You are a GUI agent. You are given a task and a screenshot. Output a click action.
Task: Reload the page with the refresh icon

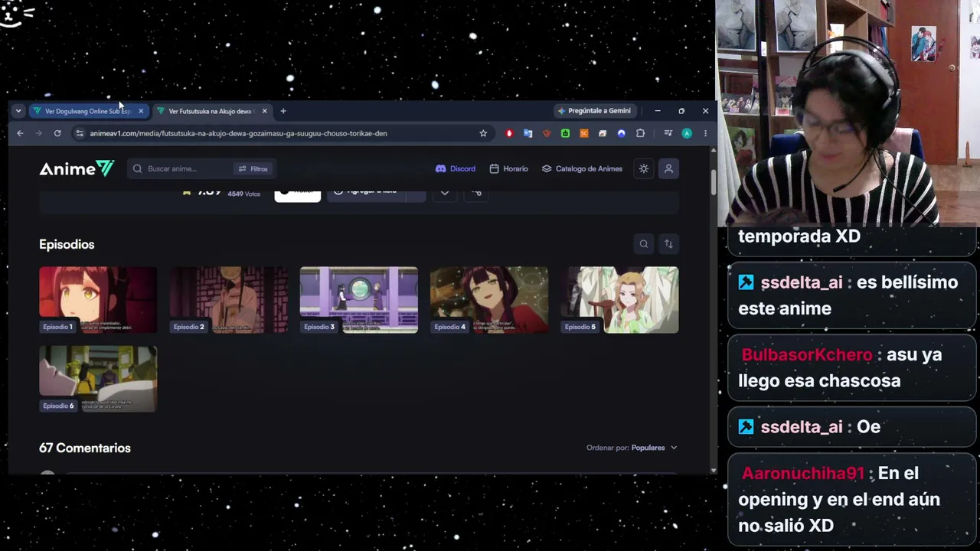coord(57,133)
